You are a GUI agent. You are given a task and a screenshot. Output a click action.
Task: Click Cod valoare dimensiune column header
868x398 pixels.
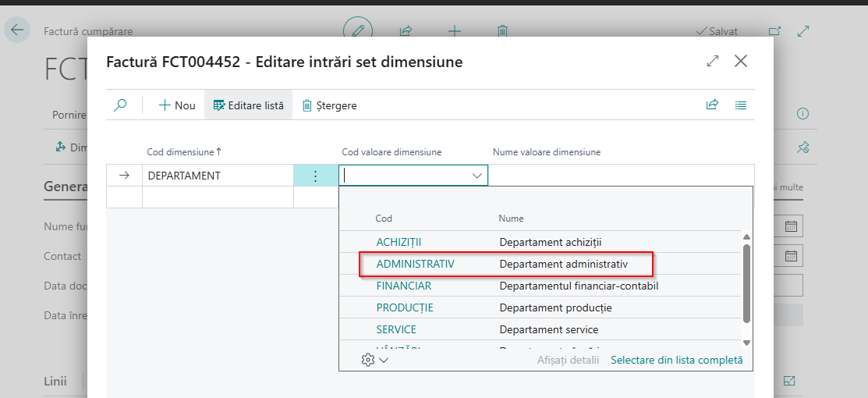(391, 151)
